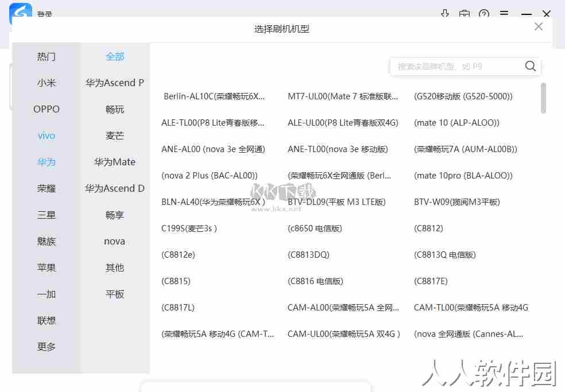
Task: Show 全部 series models
Action: tap(115, 57)
